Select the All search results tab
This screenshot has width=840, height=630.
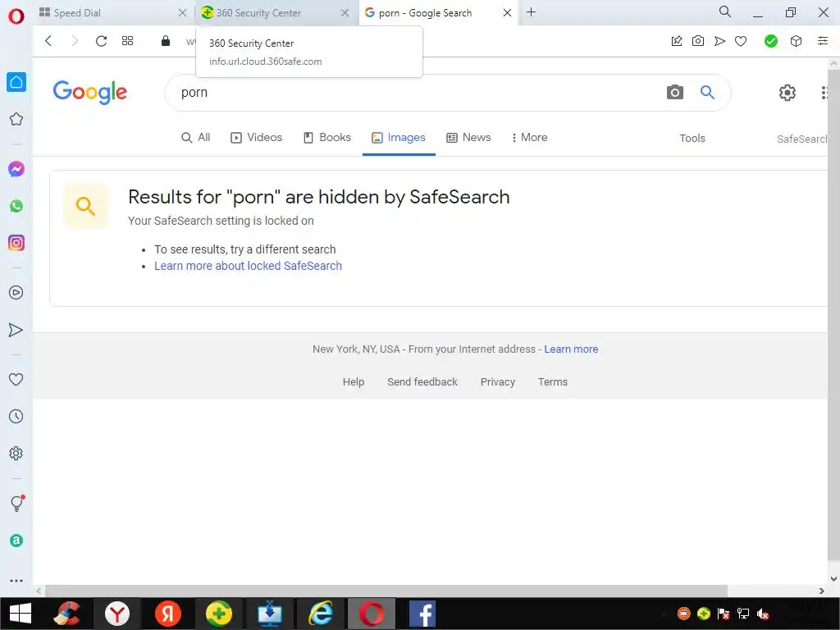(195, 138)
